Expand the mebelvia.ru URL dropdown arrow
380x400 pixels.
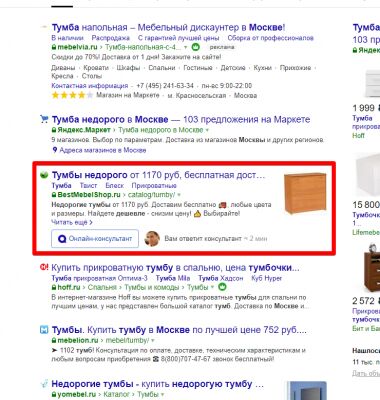point(185,47)
